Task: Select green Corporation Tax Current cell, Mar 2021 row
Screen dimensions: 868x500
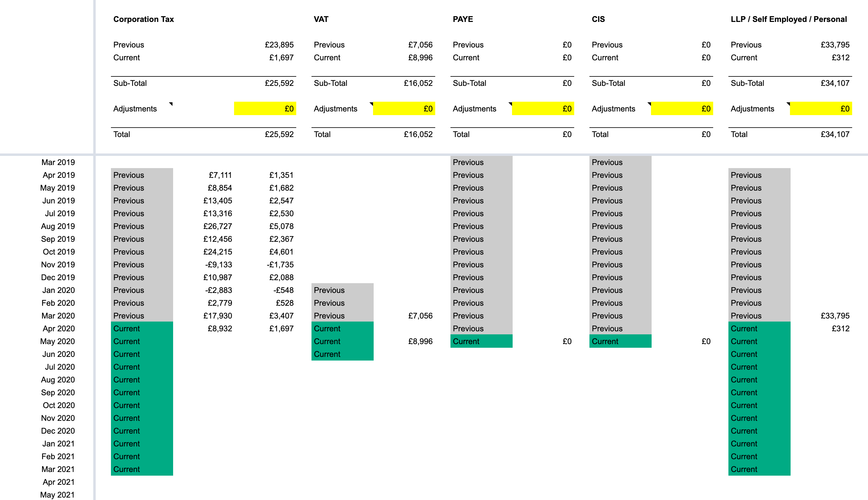Action: click(142, 470)
